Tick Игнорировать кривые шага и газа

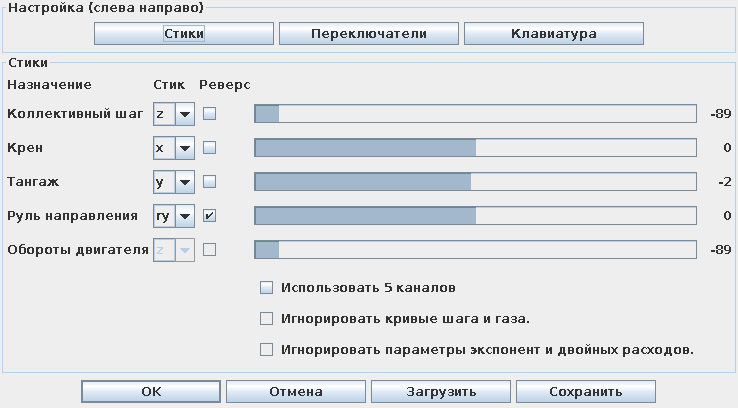coord(267,319)
